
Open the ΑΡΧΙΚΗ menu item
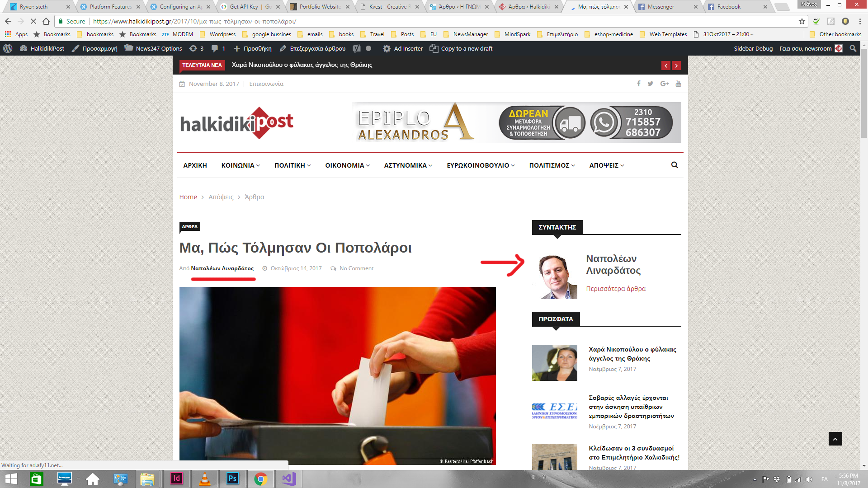point(195,165)
